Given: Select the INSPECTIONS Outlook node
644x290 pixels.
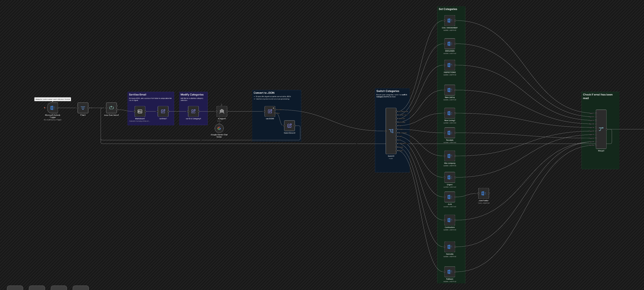Looking at the screenshot, I should click(x=450, y=65).
